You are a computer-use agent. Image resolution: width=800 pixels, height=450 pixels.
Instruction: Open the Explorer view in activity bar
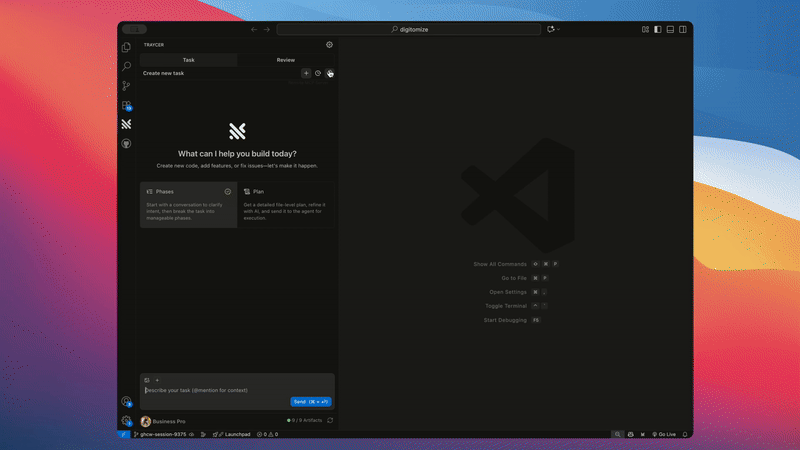pos(126,47)
